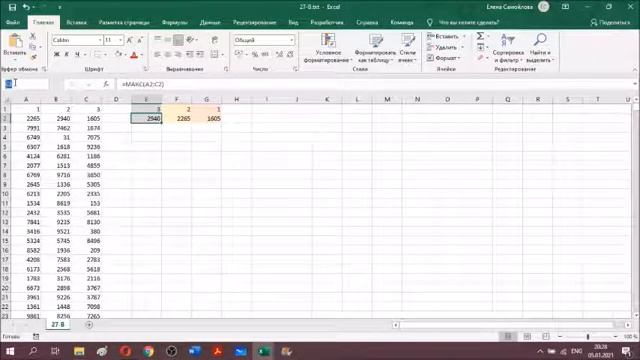Viewport: 640px width, 360px height.
Task: Toggle underline (Ч) formatting
Action: coord(77,54)
